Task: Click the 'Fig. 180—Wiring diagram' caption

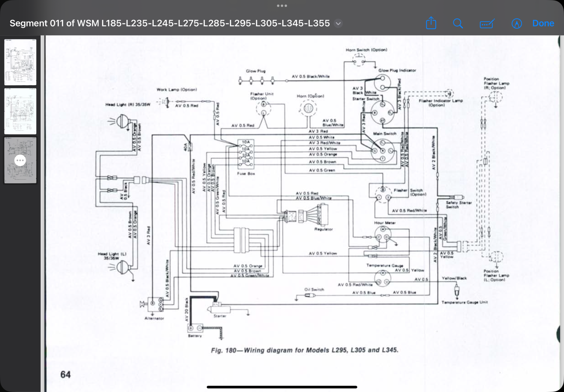Action: 305,350
